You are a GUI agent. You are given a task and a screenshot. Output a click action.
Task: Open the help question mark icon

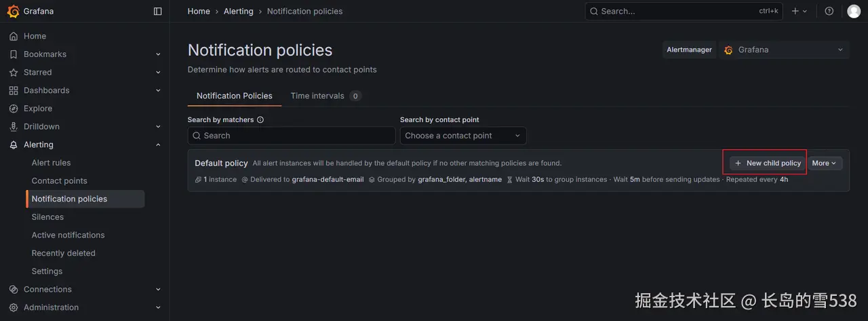[829, 11]
